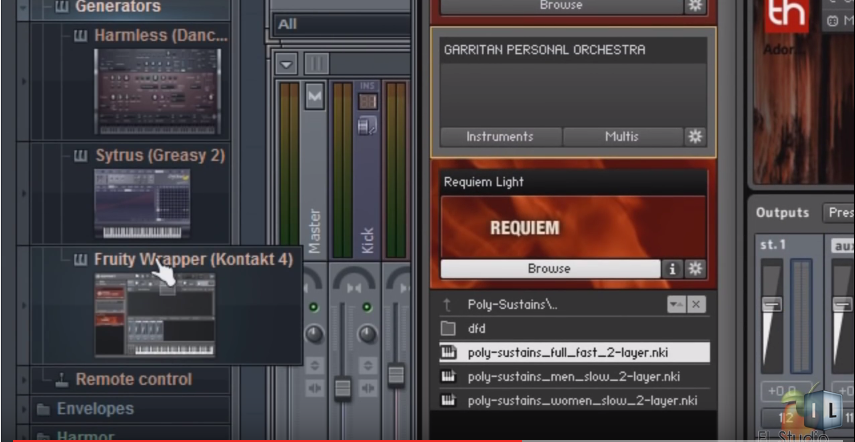Go up from the Poly-Sustains folder

[x=448, y=305]
